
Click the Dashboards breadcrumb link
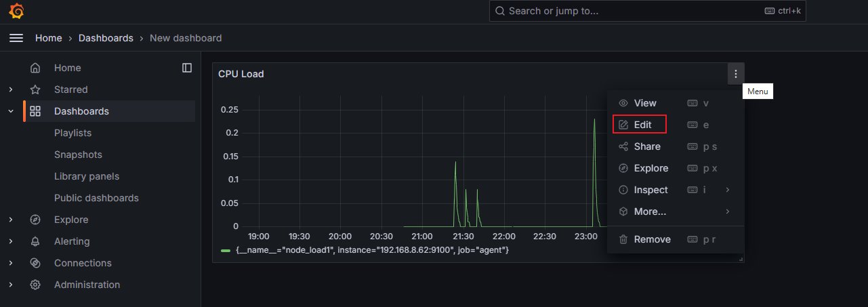(106, 38)
